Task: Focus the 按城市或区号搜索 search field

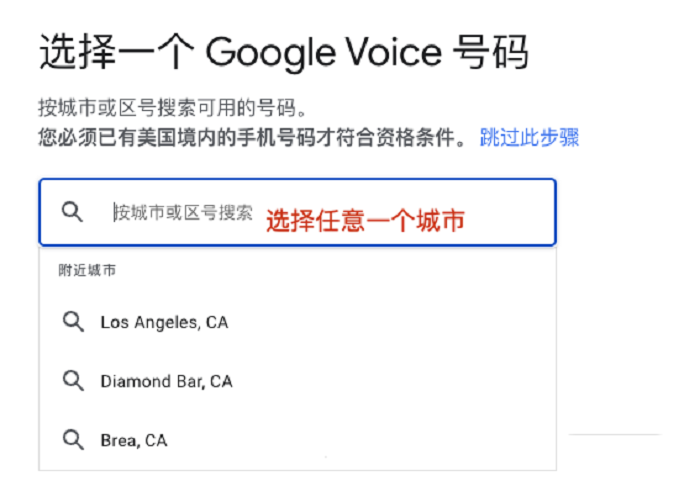Action: pyautogui.click(x=297, y=212)
